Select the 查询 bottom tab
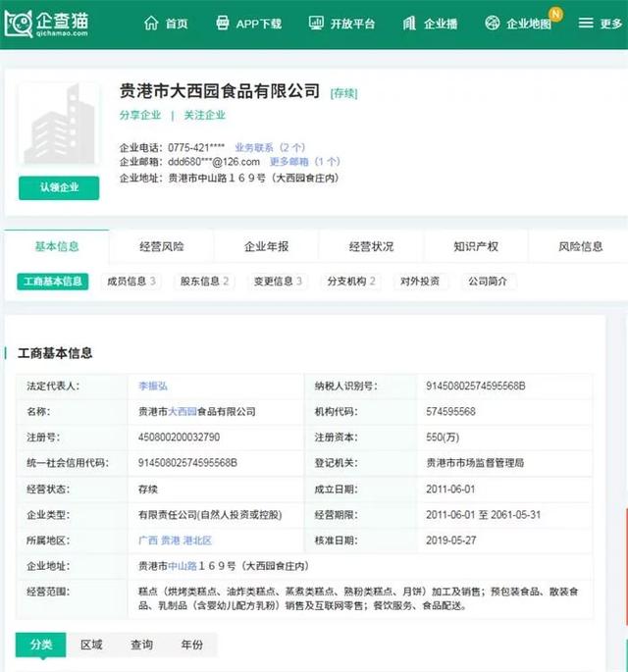Image resolution: width=628 pixels, height=672 pixels. click(x=141, y=645)
